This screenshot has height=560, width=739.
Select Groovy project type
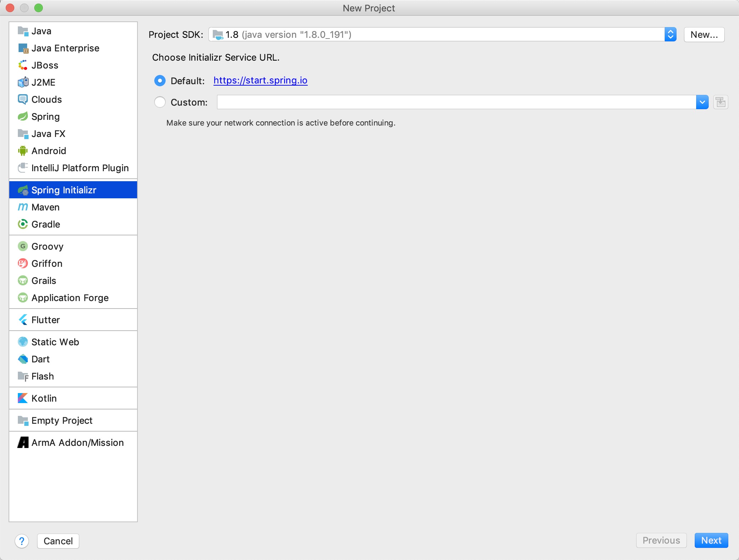73,246
